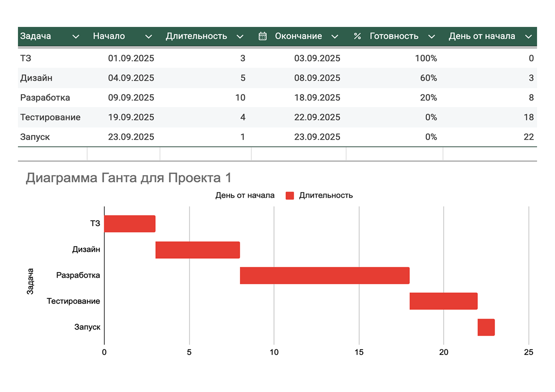Select the Начало header label
The width and height of the screenshot is (555, 392).
coord(109,36)
